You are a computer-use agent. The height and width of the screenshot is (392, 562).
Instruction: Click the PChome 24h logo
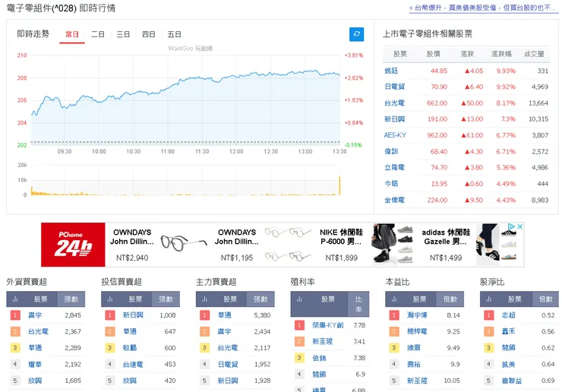point(73,245)
